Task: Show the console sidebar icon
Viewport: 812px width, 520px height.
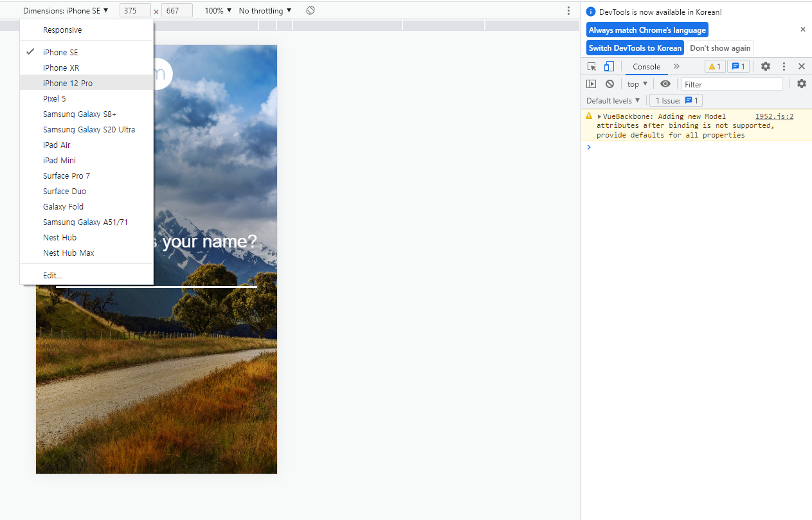Action: (x=591, y=84)
